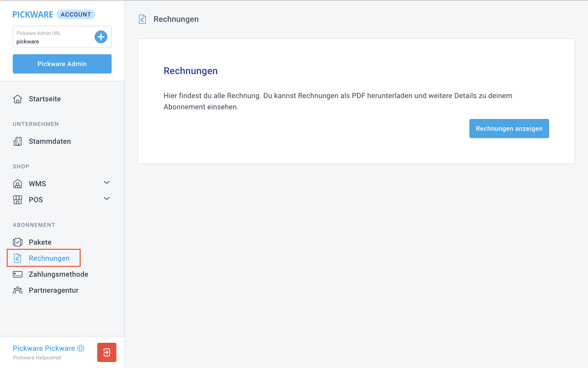Open the Rechnungen sidebar menu item
This screenshot has width=588, height=368.
[49, 258]
